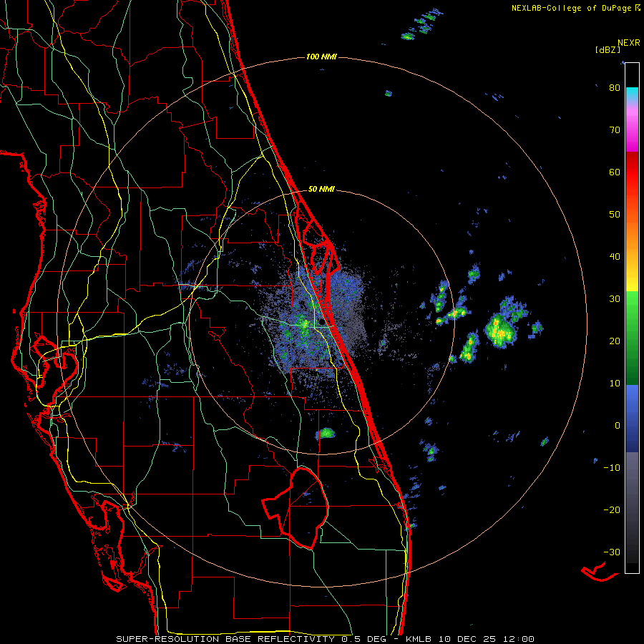
Task: Click the -10 value on dBZ scale
Action: click(x=612, y=468)
